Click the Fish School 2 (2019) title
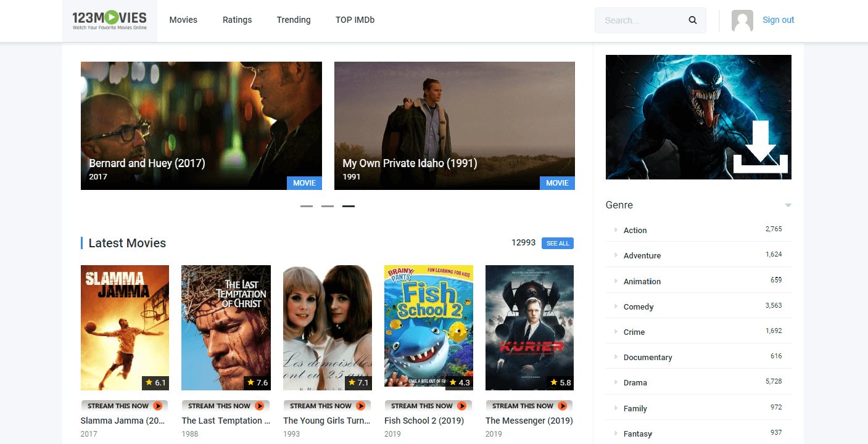 point(424,421)
